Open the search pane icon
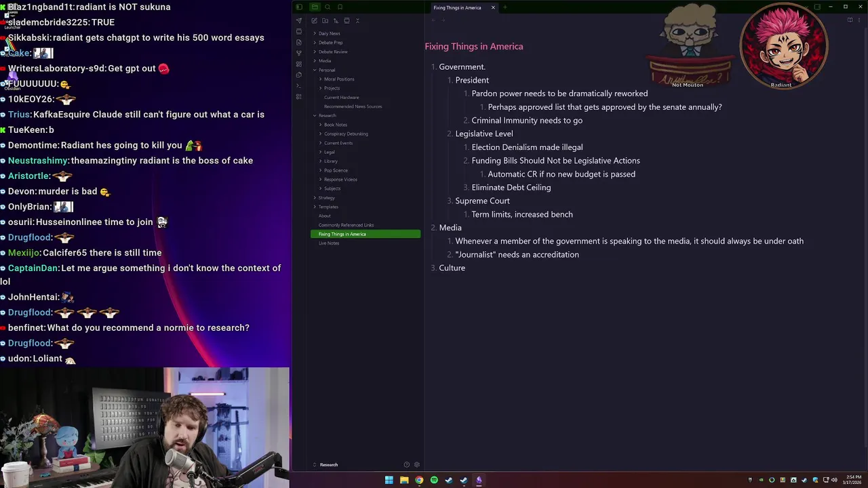 point(328,7)
